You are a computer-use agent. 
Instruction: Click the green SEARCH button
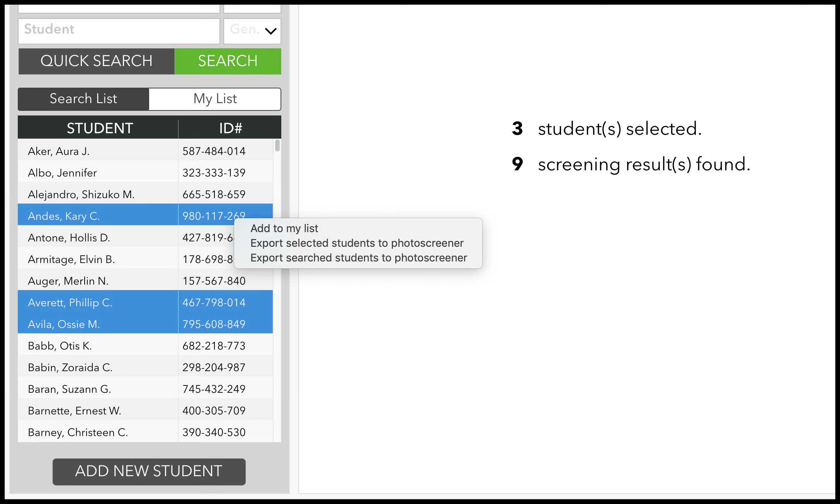pos(228,61)
